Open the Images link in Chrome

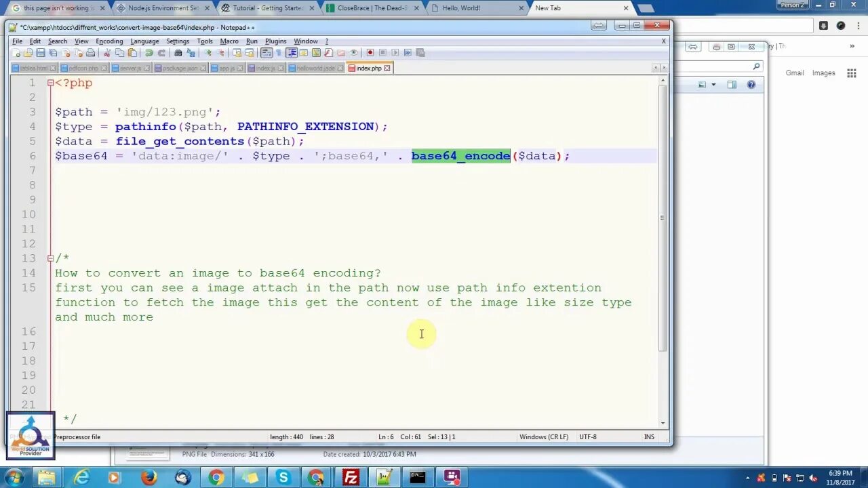tap(824, 73)
